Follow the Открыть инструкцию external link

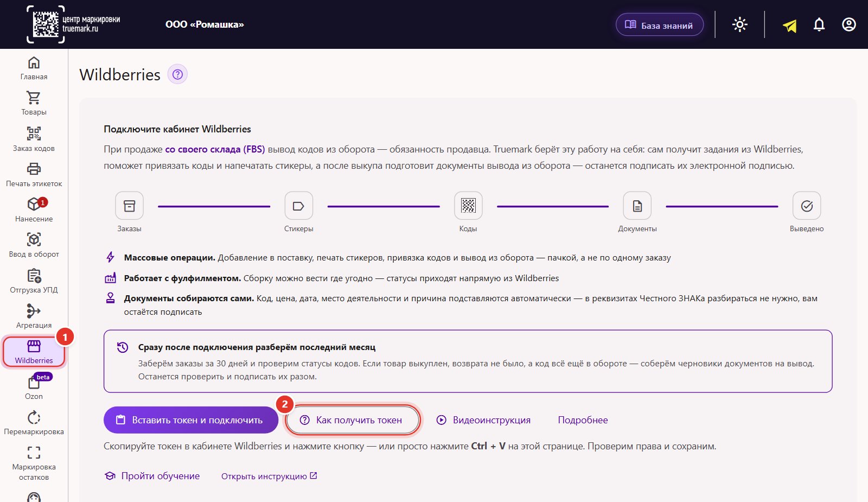pyautogui.click(x=269, y=476)
